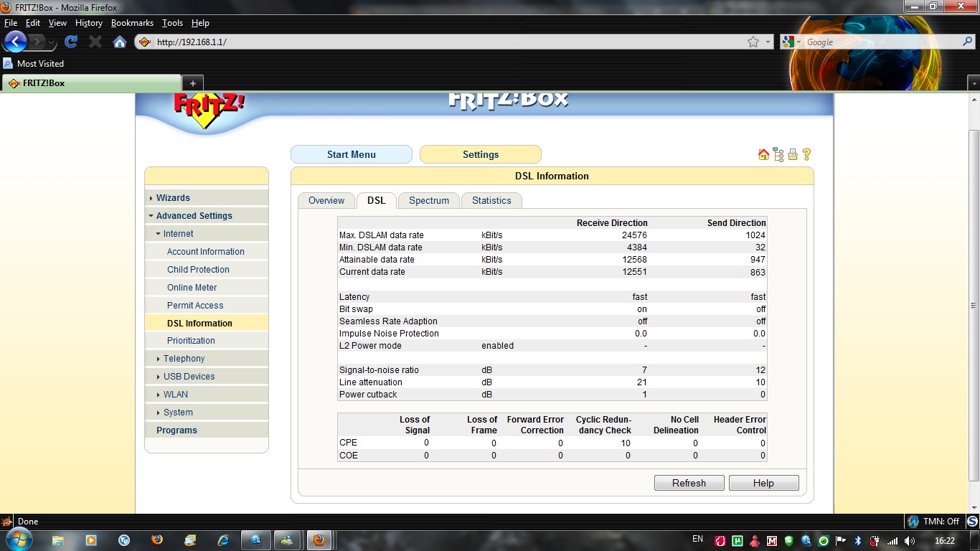Select the DSL tab

(377, 201)
